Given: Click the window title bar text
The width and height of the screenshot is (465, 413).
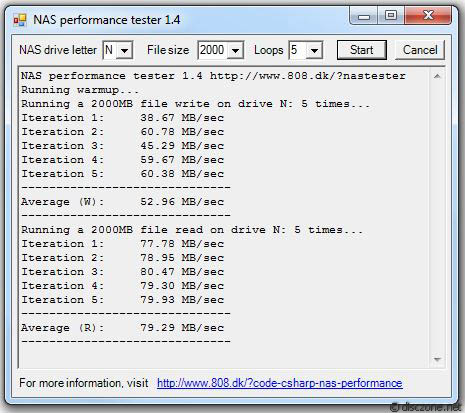Looking at the screenshot, I should (107, 20).
